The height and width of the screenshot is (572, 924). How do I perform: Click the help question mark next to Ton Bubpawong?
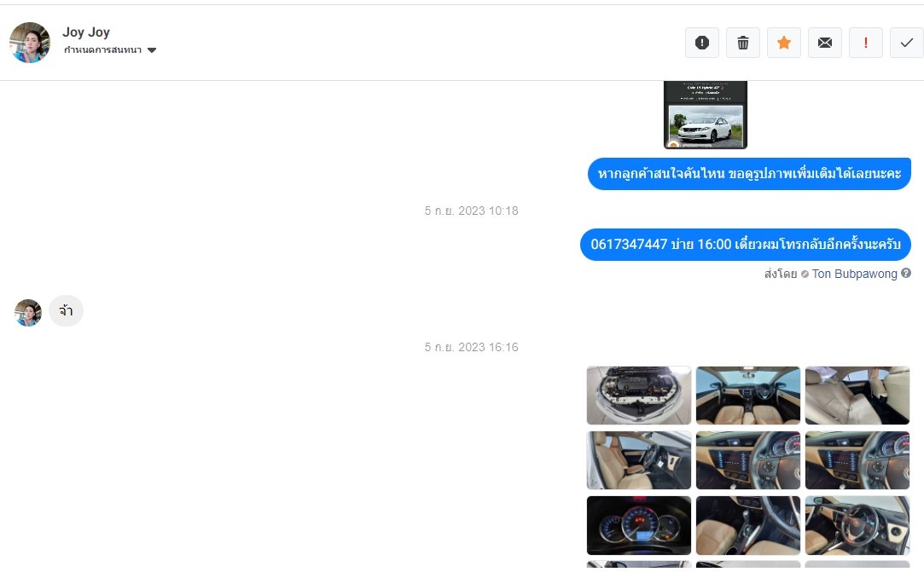[x=906, y=273]
